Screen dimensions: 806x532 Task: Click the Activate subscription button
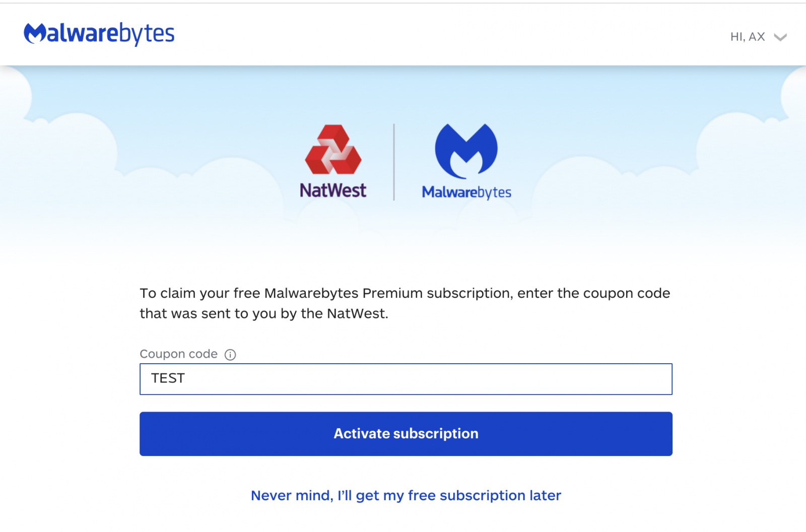406,434
